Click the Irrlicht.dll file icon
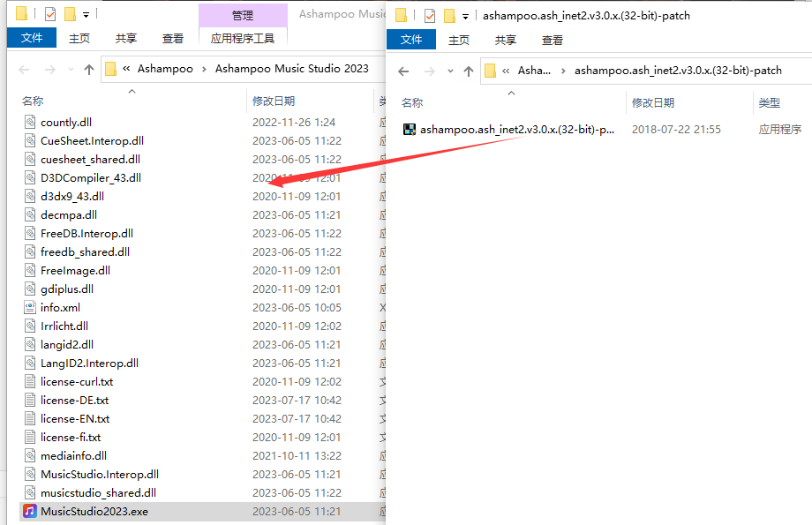Image resolution: width=812 pixels, height=525 pixels. tap(30, 326)
